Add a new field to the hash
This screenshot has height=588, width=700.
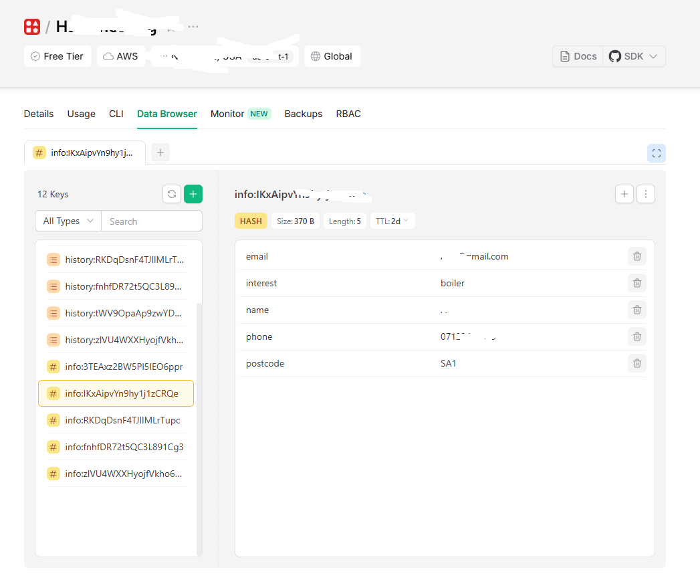tap(624, 194)
